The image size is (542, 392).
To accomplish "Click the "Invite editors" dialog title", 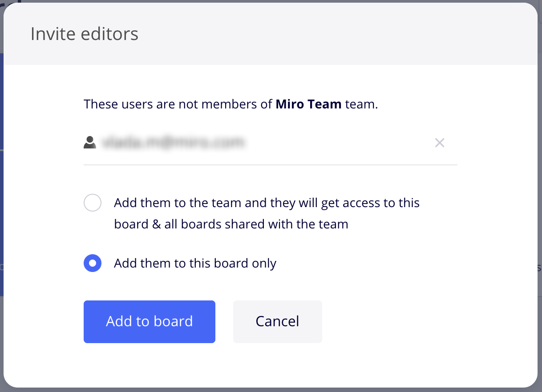I will (84, 34).
